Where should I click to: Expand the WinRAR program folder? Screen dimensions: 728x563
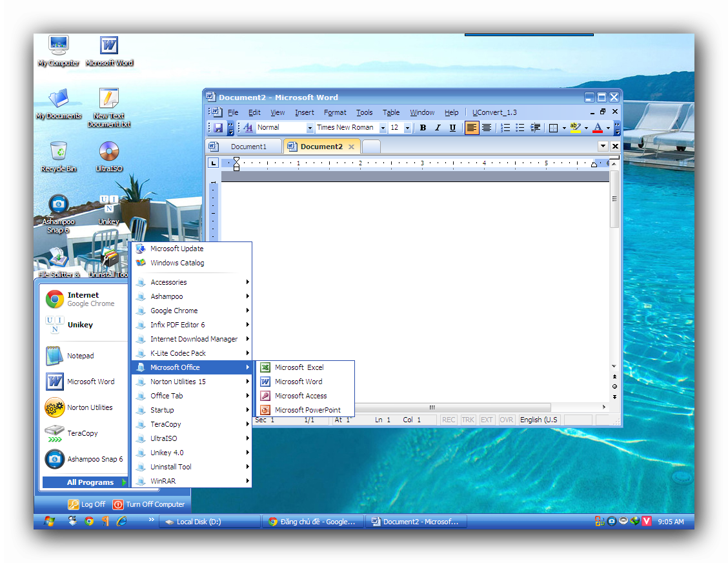tap(192, 481)
